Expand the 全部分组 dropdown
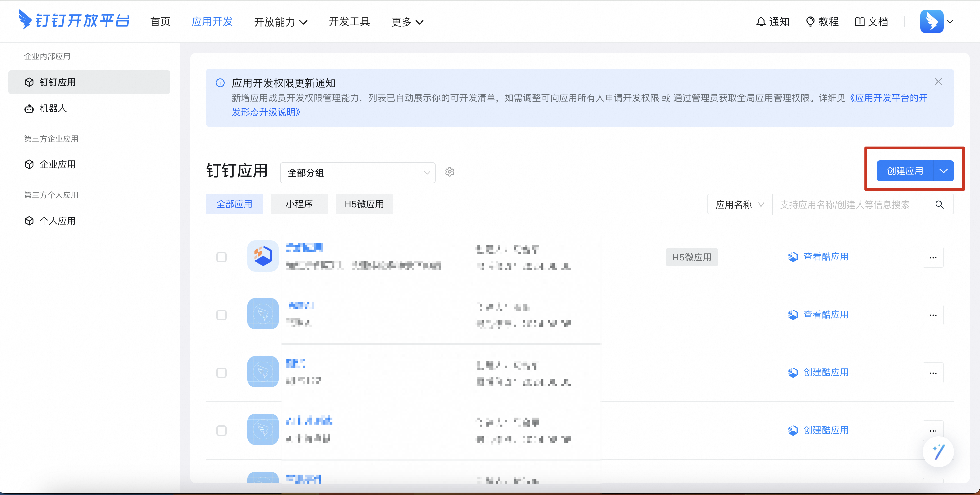This screenshot has height=495, width=980. [357, 173]
